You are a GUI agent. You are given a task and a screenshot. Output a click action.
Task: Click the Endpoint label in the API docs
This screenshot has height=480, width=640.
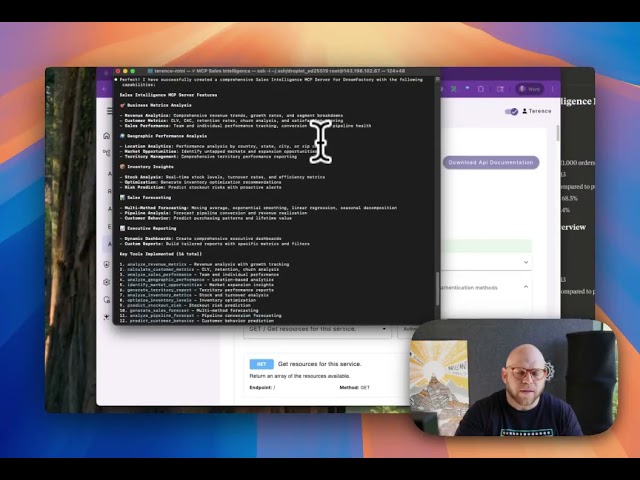pos(260,387)
